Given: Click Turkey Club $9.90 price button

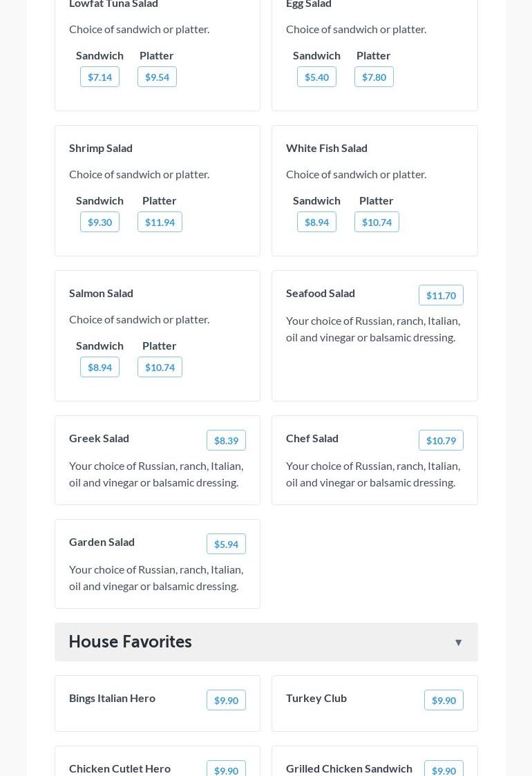Looking at the screenshot, I should [x=444, y=700].
